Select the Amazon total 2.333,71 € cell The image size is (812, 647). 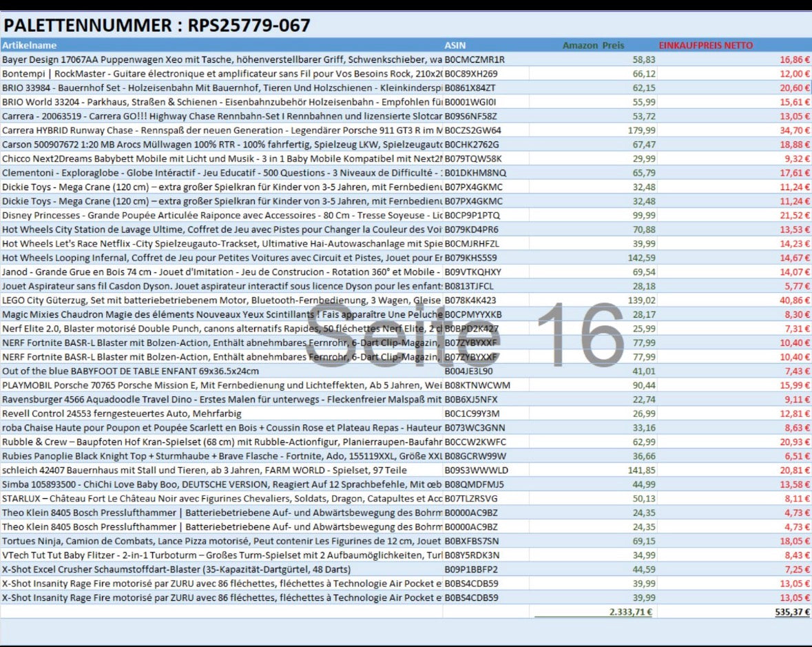(x=629, y=611)
